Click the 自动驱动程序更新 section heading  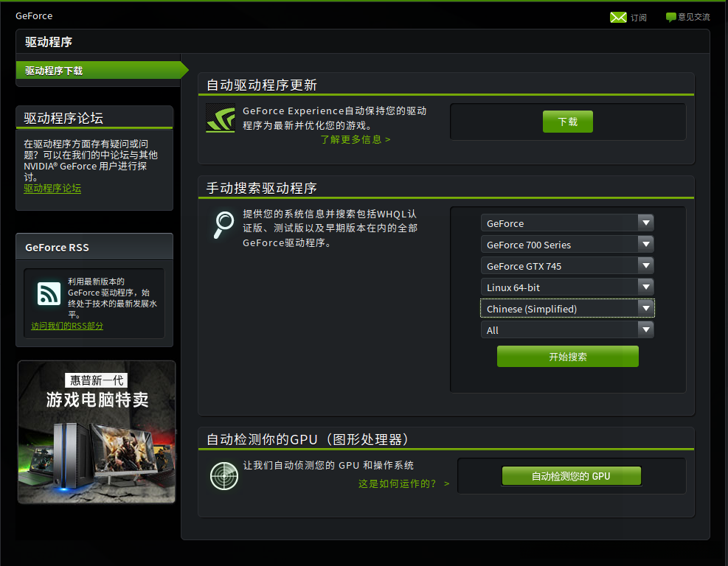pyautogui.click(x=261, y=85)
